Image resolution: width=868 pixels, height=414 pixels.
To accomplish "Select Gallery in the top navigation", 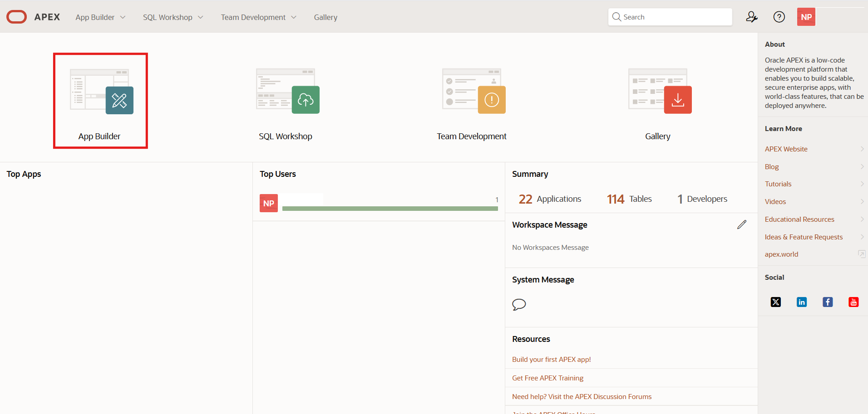I will (325, 17).
